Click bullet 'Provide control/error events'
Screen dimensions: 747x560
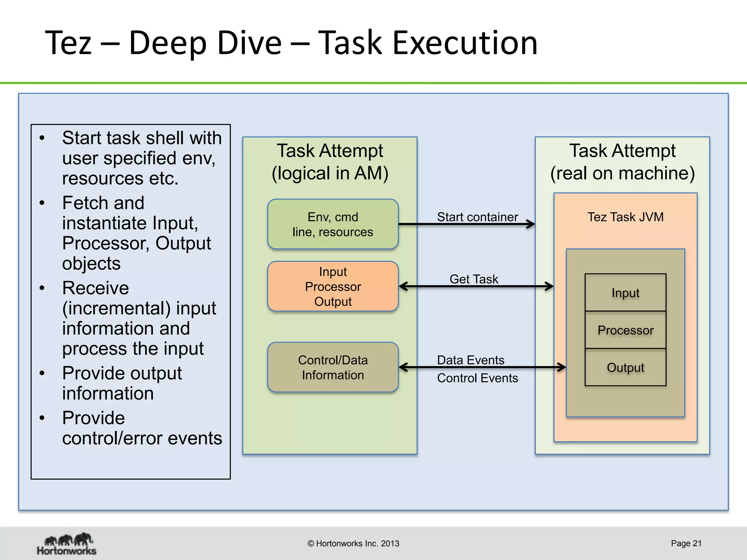click(142, 428)
